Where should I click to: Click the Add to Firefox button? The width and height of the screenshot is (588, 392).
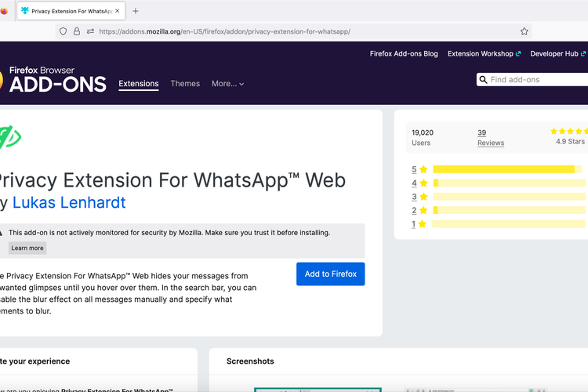pyautogui.click(x=330, y=274)
